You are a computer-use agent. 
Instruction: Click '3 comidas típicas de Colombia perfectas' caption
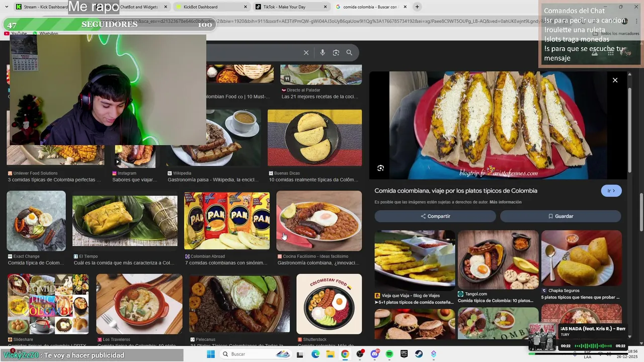pos(54,180)
